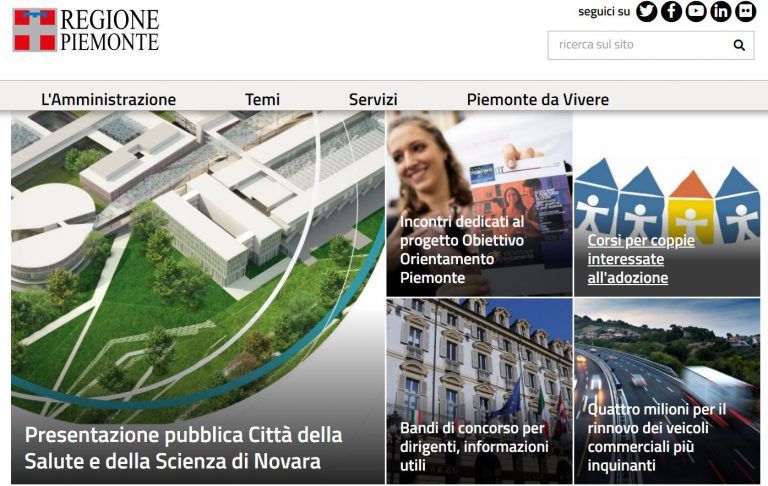Open the Servizi menu
The height and width of the screenshot is (486, 768).
pyautogui.click(x=373, y=99)
